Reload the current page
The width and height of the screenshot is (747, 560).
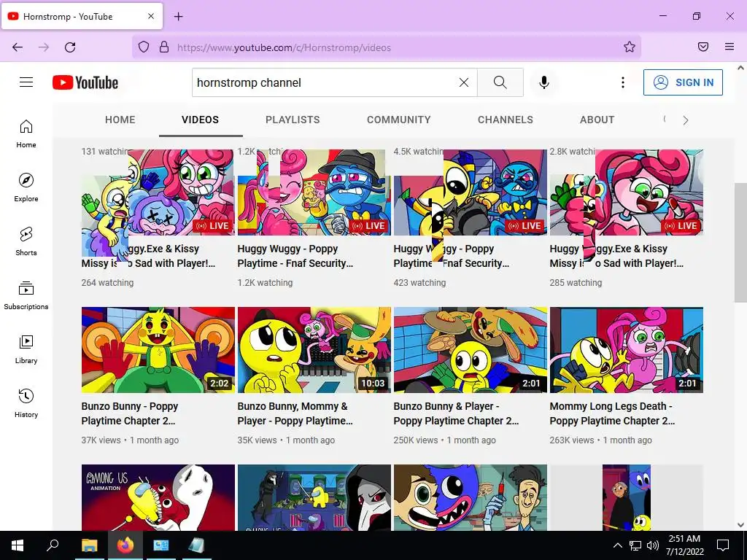click(70, 47)
